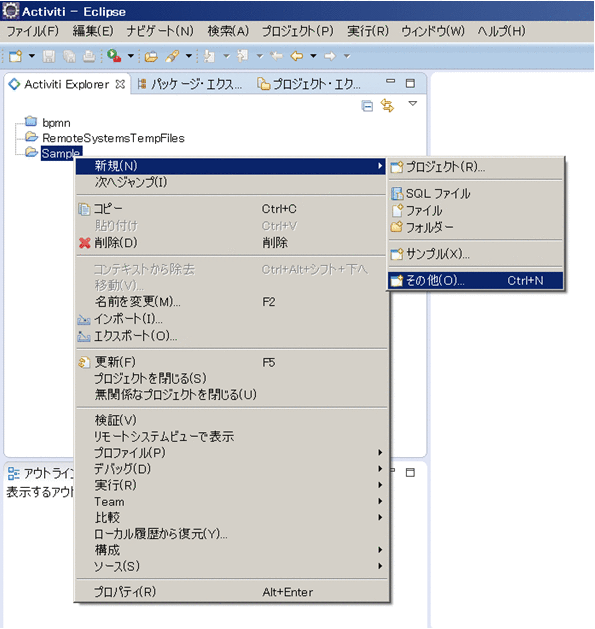Choose プロパティ(R) in context menu

tap(231, 592)
